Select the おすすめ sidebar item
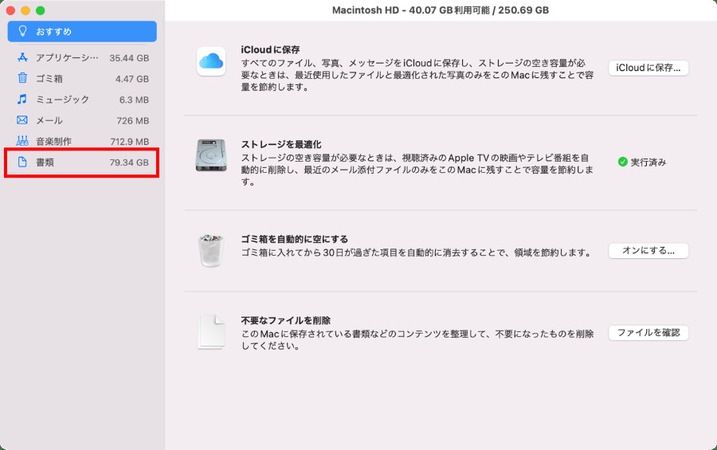This screenshot has height=450, width=717. [x=82, y=32]
